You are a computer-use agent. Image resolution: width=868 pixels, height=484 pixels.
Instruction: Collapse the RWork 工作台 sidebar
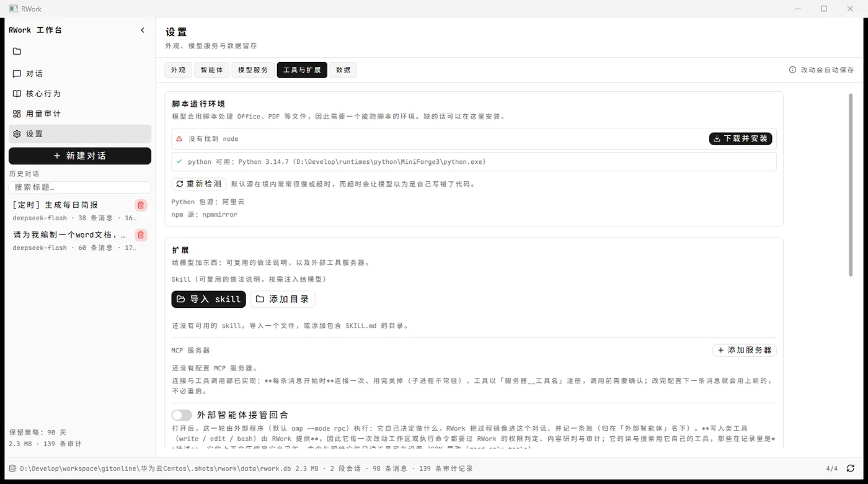(x=143, y=30)
